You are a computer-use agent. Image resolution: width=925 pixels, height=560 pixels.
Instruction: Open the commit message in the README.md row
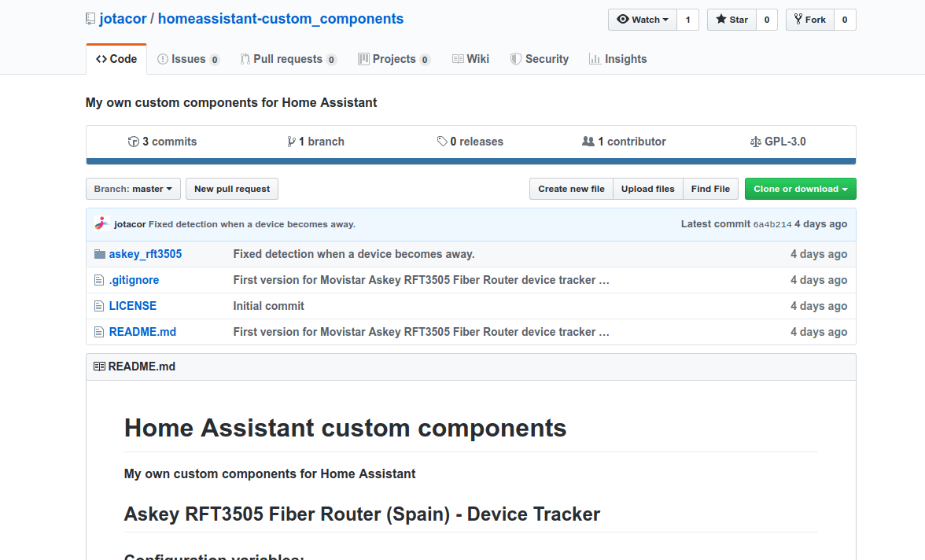point(414,332)
